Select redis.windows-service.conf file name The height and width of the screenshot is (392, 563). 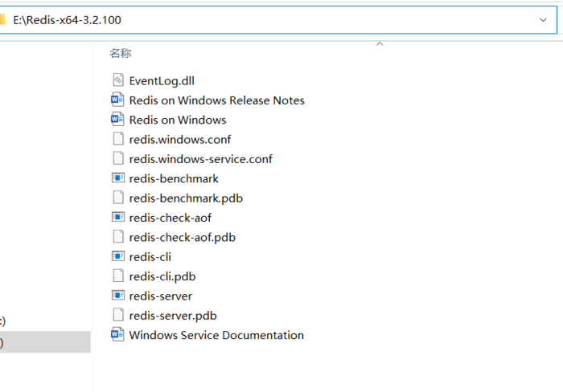(x=201, y=159)
